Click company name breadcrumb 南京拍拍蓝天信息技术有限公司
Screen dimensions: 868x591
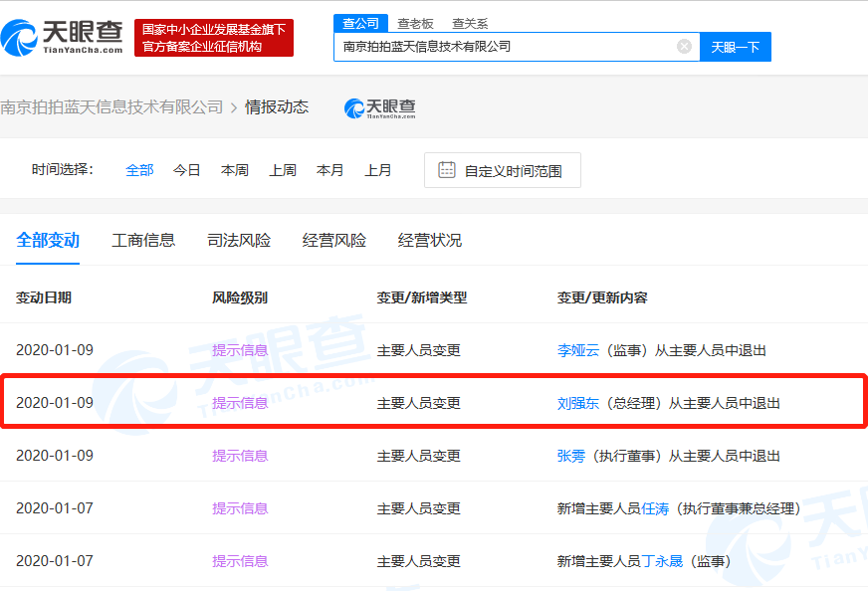(x=111, y=107)
